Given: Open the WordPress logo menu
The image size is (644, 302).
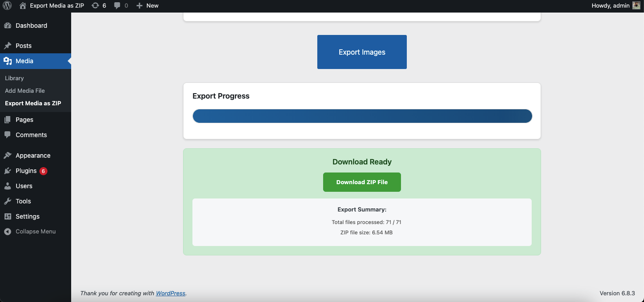Looking at the screenshot, I should 7,5.
